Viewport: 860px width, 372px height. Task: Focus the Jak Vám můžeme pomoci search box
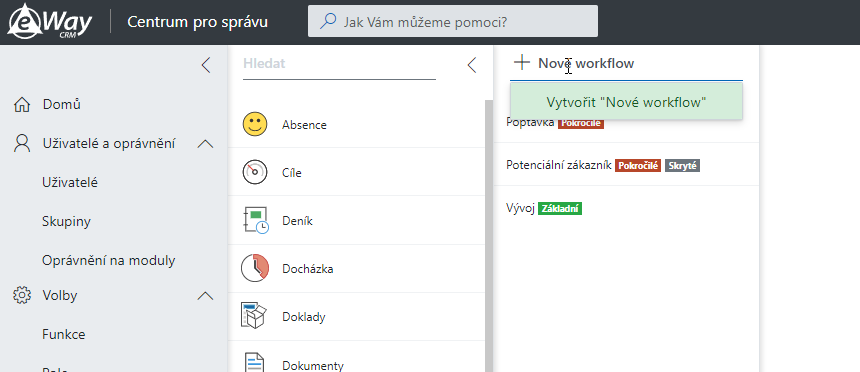(x=453, y=21)
